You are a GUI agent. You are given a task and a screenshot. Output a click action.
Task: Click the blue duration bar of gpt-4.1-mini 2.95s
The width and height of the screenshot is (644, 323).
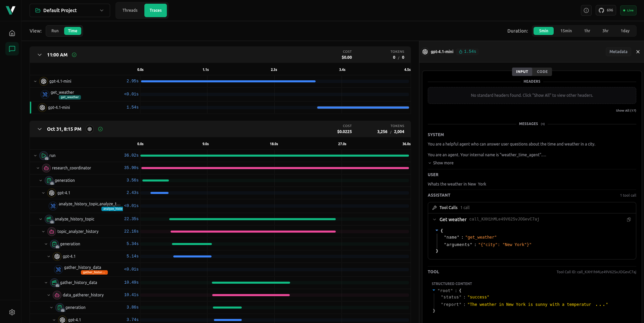click(228, 81)
